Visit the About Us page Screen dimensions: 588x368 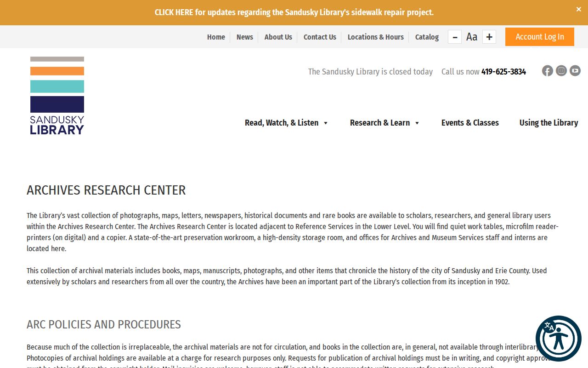[278, 37]
